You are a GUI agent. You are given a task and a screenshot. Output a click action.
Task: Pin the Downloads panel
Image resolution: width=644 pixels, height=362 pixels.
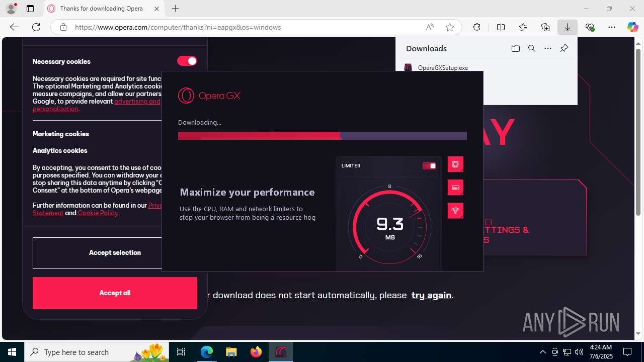point(564,48)
